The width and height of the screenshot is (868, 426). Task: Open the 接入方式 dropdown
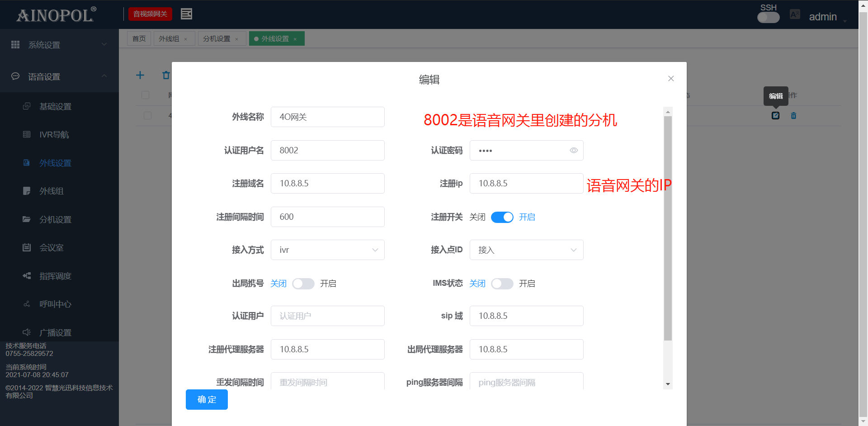(x=327, y=250)
